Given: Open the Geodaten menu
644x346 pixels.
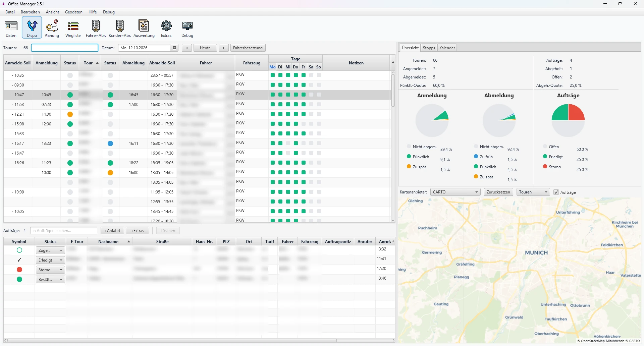Looking at the screenshot, I should click(x=74, y=12).
